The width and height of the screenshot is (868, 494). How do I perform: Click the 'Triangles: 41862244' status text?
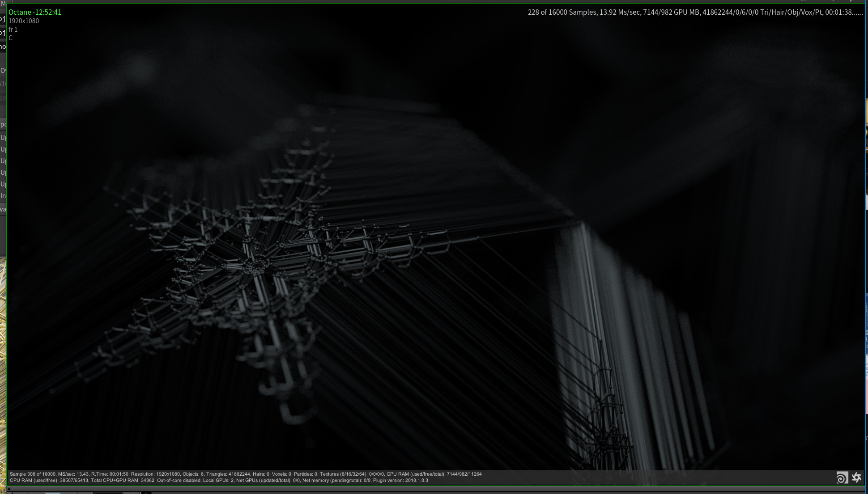pos(228,474)
